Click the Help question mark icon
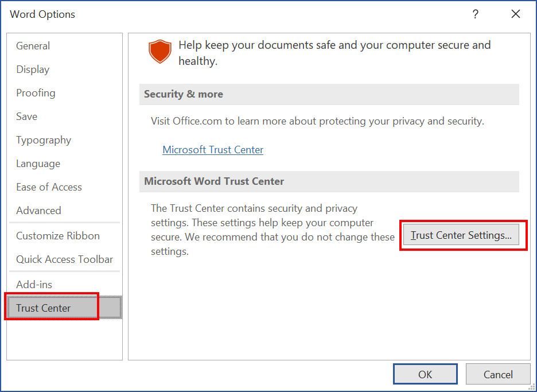This screenshot has width=537, height=392. pyautogui.click(x=476, y=14)
